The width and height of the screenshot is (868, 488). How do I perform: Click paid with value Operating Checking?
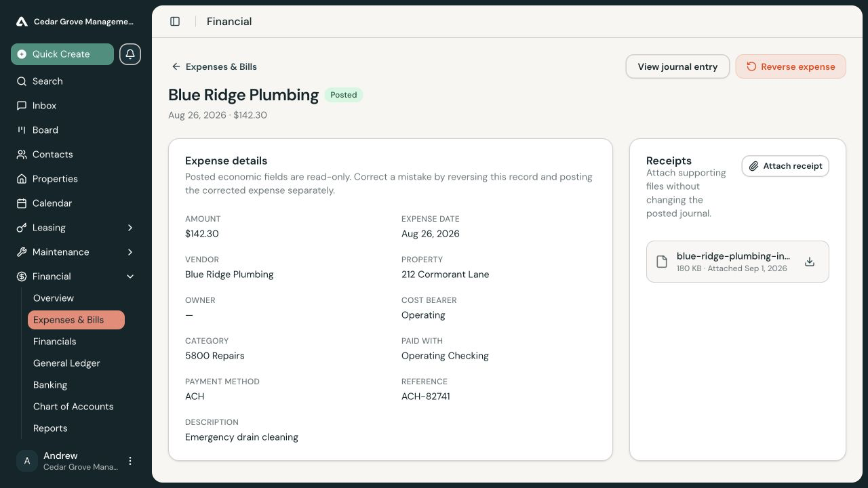(x=445, y=356)
